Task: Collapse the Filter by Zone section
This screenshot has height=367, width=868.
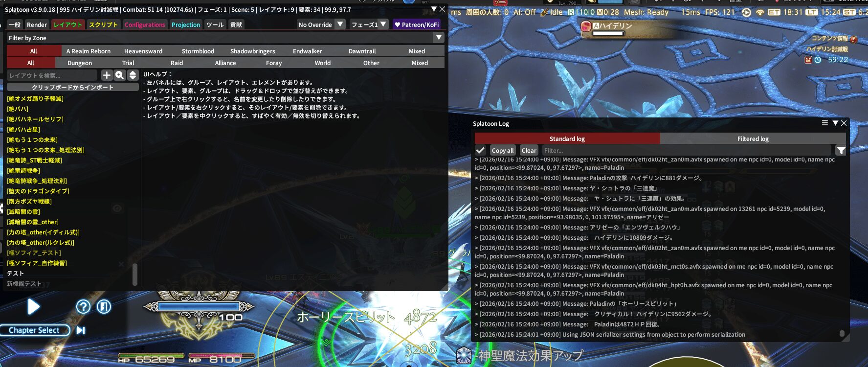Action: point(439,38)
